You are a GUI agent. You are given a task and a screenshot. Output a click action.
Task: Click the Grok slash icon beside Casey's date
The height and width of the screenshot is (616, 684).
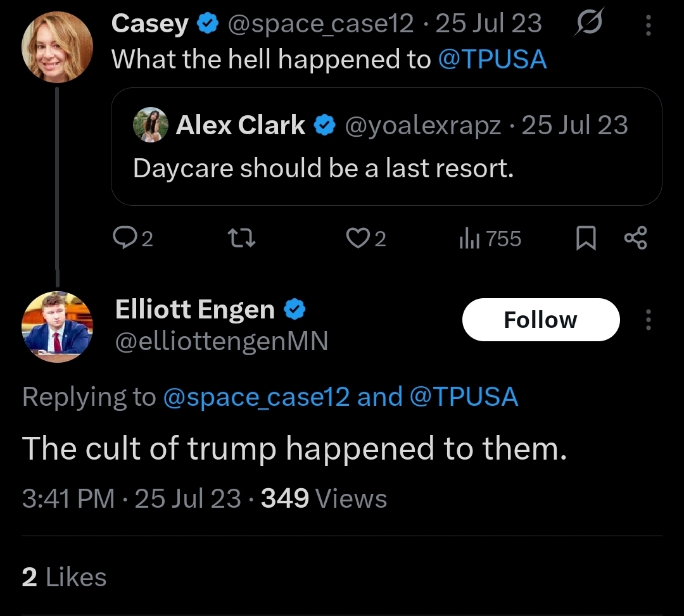589,23
